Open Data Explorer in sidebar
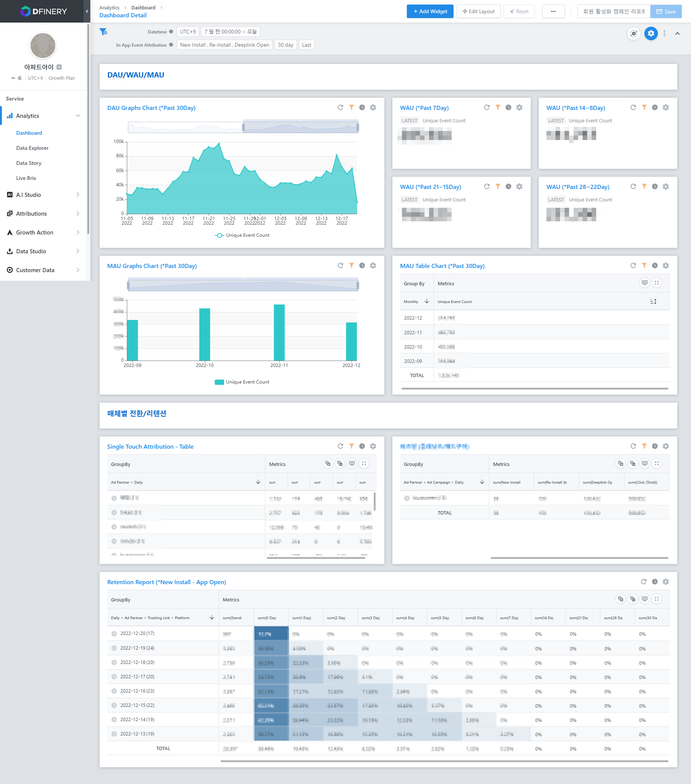The image size is (691, 784). coord(32,148)
